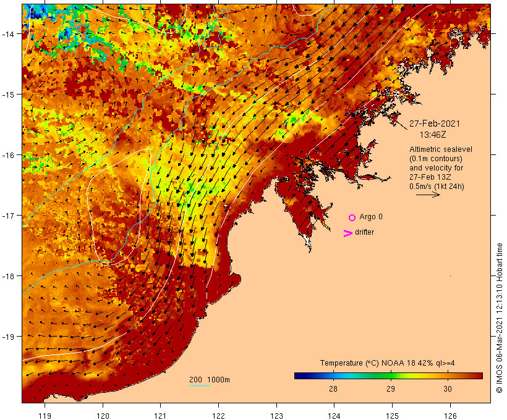Viewport: 507px width, 420px height.
Task: Click the -16 latitude axis label
Action: click(7, 155)
